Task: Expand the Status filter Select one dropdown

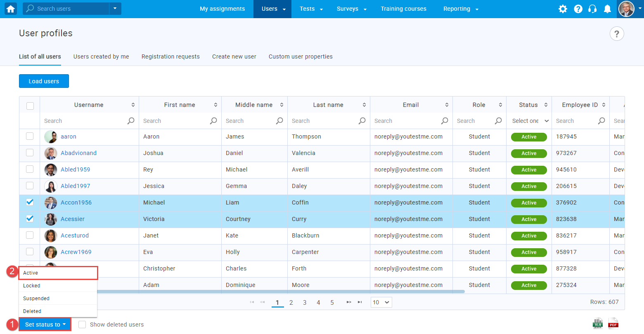Action: click(x=530, y=121)
